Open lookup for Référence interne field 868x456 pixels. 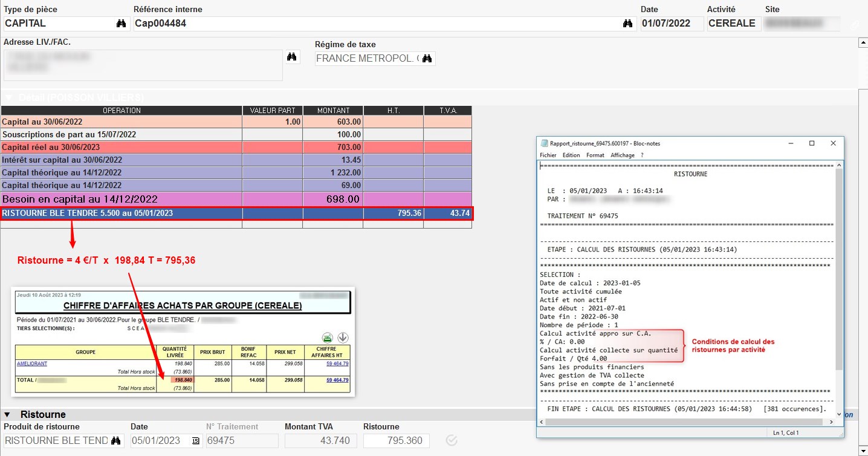tap(627, 24)
